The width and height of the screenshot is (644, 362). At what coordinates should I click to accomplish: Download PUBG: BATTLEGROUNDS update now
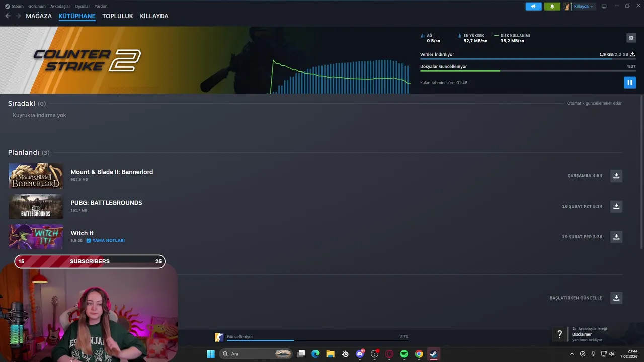[x=616, y=206]
